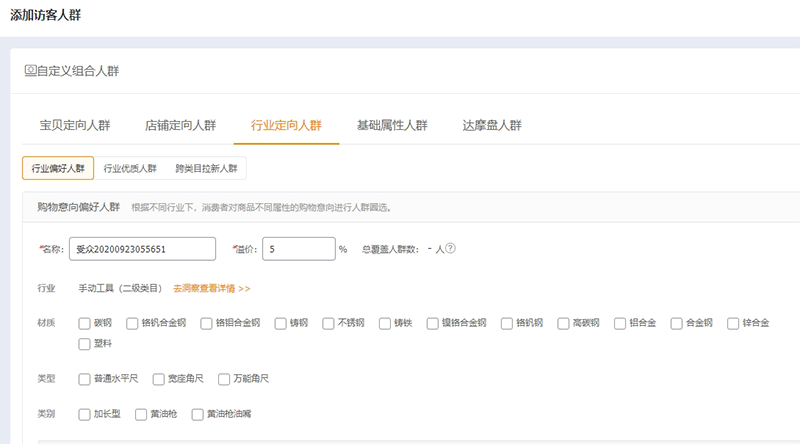Open the 达摩盘人群 tab
The width and height of the screenshot is (800, 444).
[491, 126]
